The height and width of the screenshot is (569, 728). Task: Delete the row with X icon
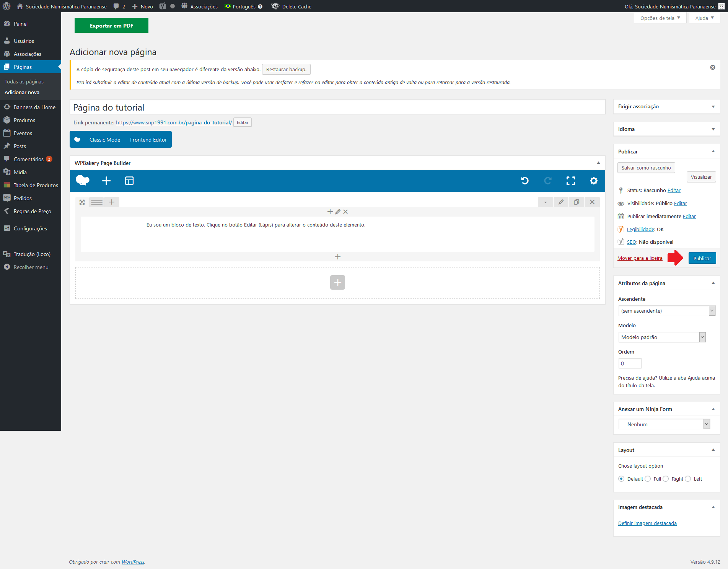[592, 202]
